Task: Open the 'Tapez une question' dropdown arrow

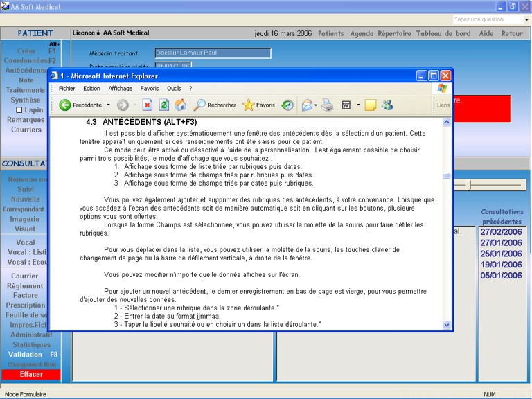Action: [526, 19]
